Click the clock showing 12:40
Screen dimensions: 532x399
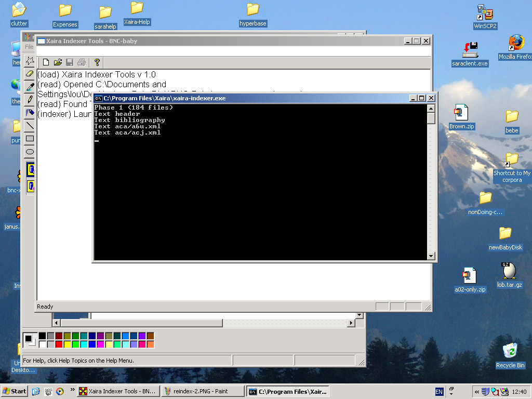coord(519,392)
